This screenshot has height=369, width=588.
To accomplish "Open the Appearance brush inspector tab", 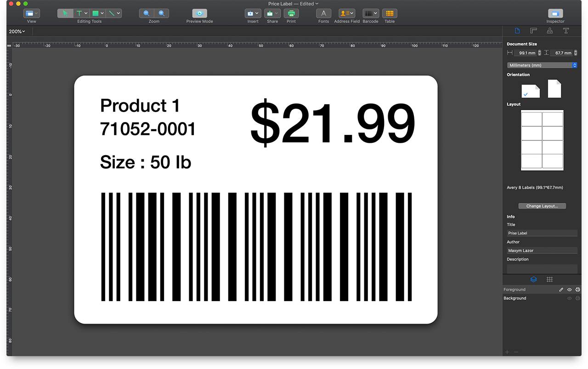I will (x=549, y=30).
